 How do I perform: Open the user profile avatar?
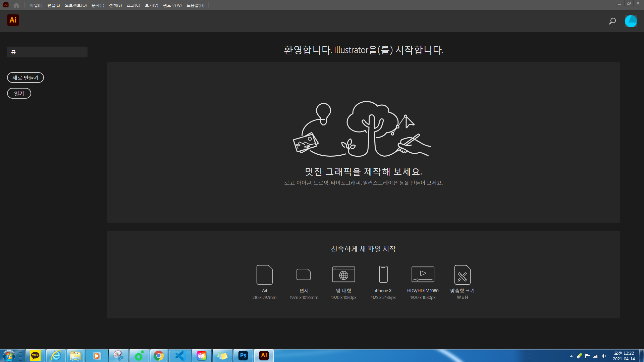coord(631,21)
